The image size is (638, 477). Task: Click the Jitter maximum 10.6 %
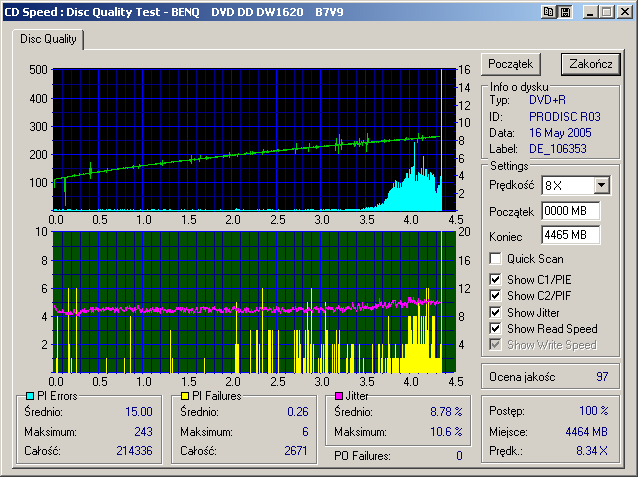(446, 431)
